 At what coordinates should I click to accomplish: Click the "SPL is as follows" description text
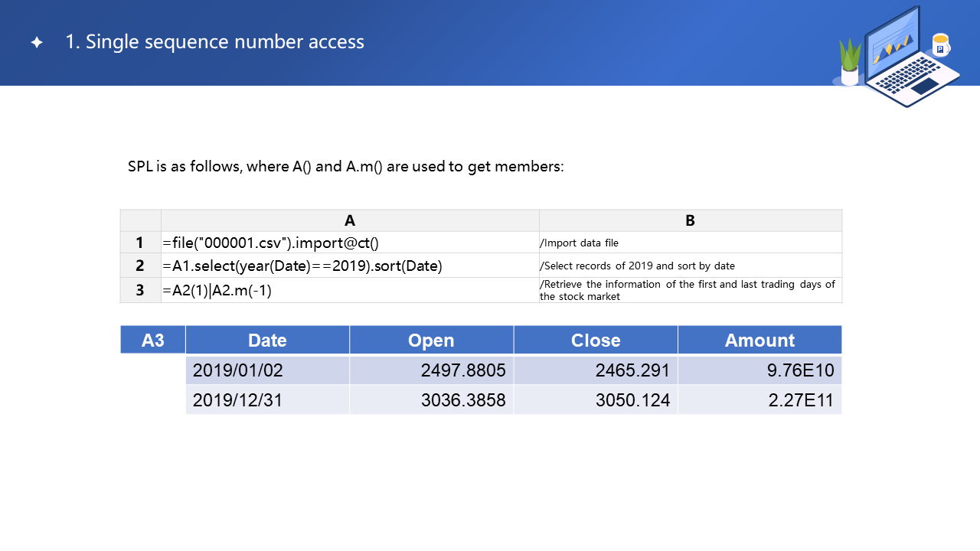click(345, 166)
